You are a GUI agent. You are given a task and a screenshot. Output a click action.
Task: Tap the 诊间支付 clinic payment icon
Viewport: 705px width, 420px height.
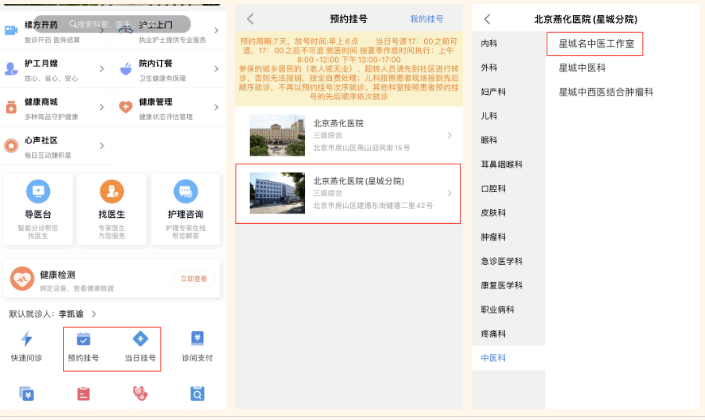tap(197, 339)
